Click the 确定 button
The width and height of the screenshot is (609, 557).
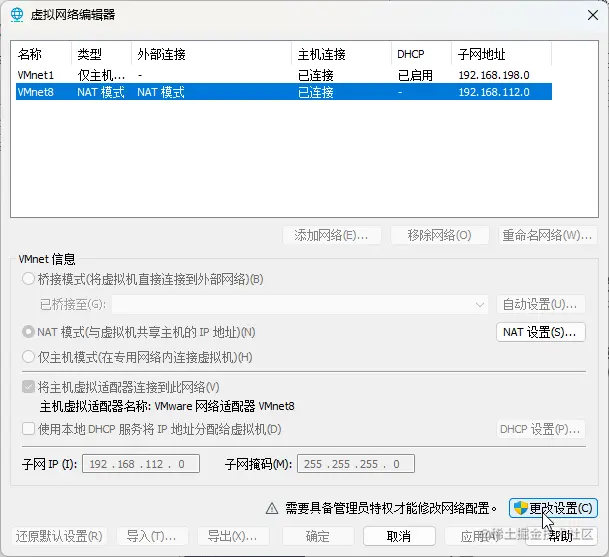click(318, 536)
